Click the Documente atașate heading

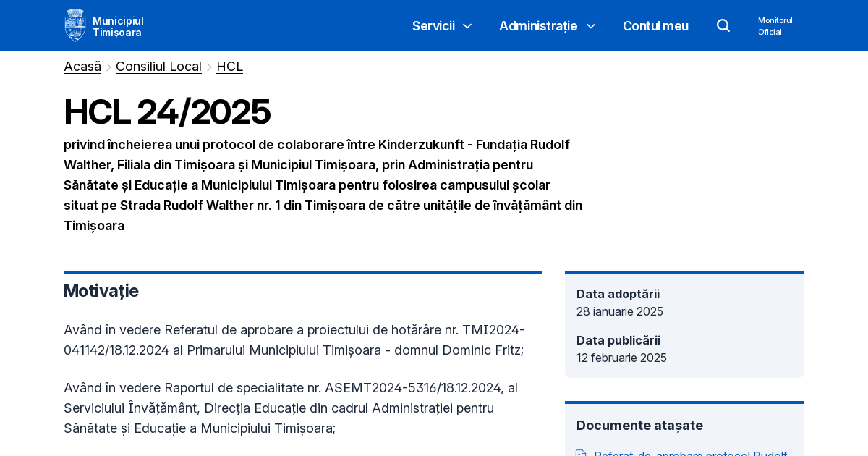[x=639, y=426]
